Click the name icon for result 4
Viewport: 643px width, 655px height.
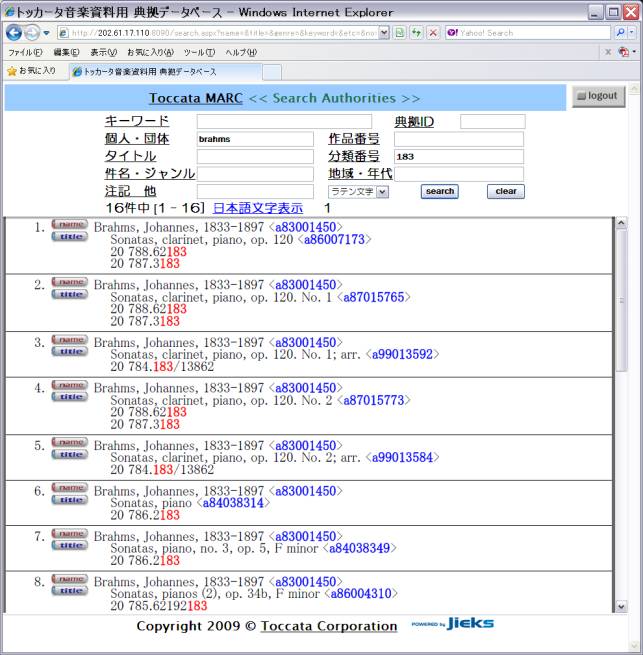pos(70,385)
